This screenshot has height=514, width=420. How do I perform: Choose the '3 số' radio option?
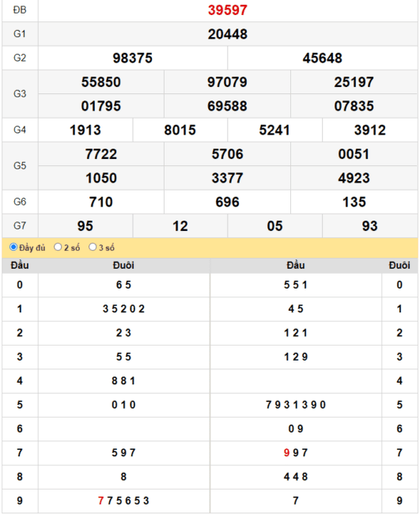tap(93, 247)
